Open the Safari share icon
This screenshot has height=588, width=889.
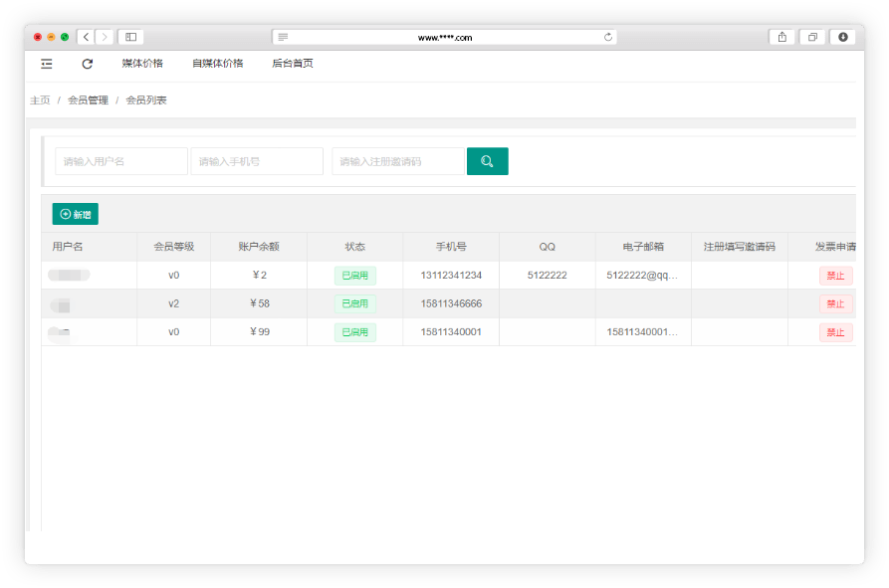[781, 37]
